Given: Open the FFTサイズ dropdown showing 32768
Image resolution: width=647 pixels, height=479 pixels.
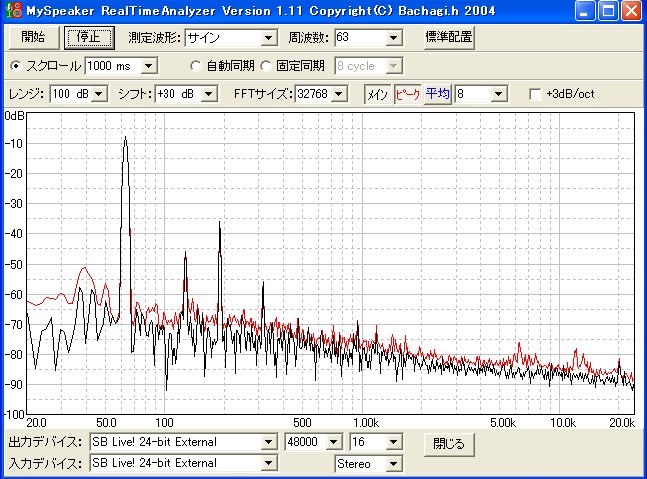Looking at the screenshot, I should pyautogui.click(x=339, y=94).
